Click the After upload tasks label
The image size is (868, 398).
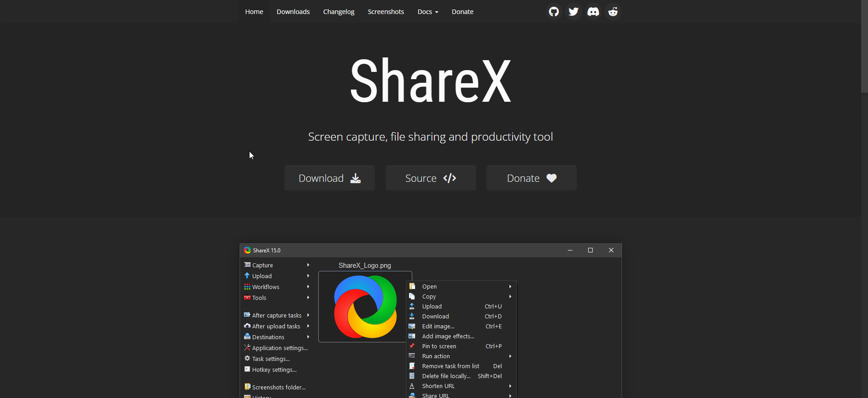[x=276, y=326]
